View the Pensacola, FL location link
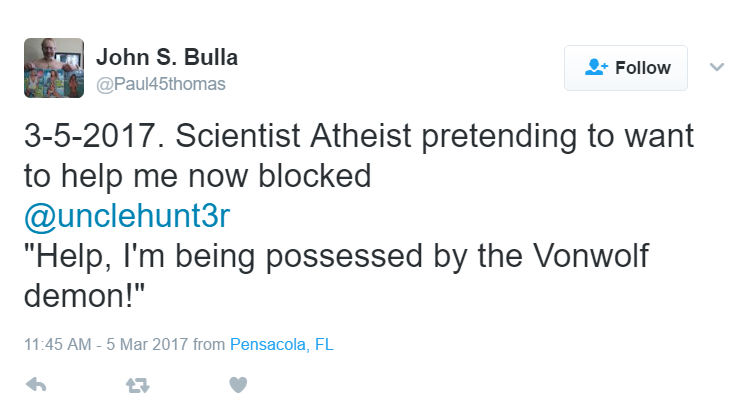Screen dimensions: 746x406 tap(282, 344)
